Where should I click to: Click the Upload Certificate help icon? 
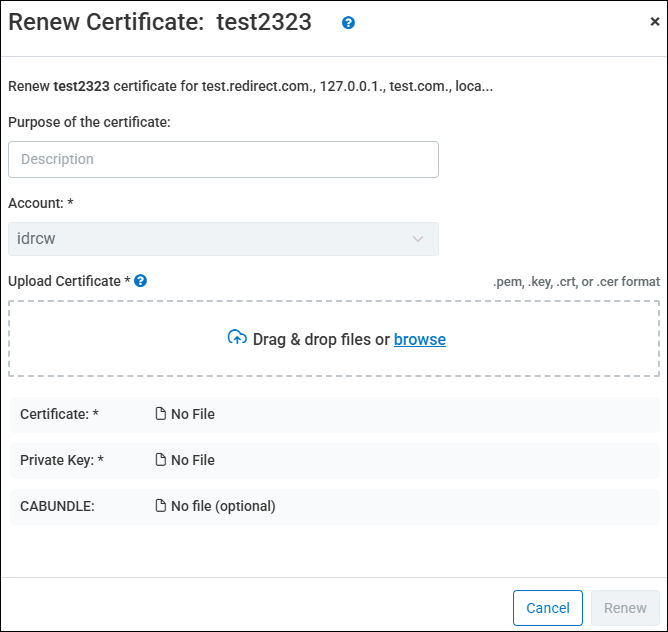click(141, 281)
